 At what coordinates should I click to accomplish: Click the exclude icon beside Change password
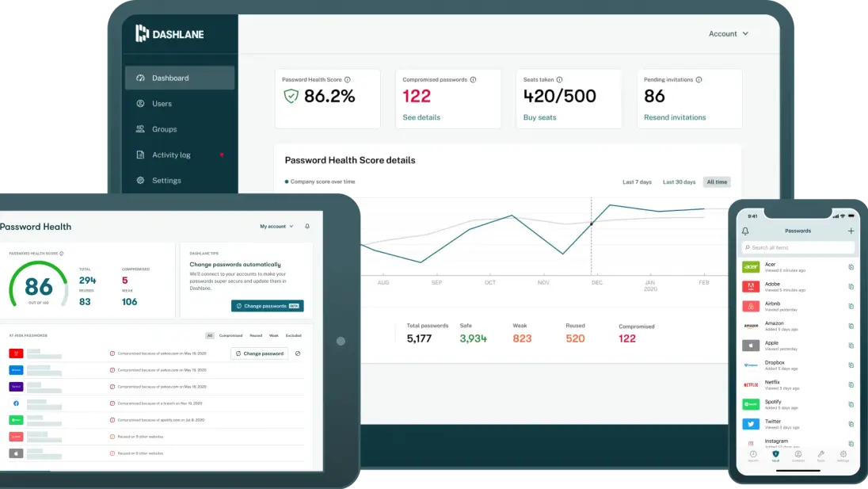[x=298, y=353]
